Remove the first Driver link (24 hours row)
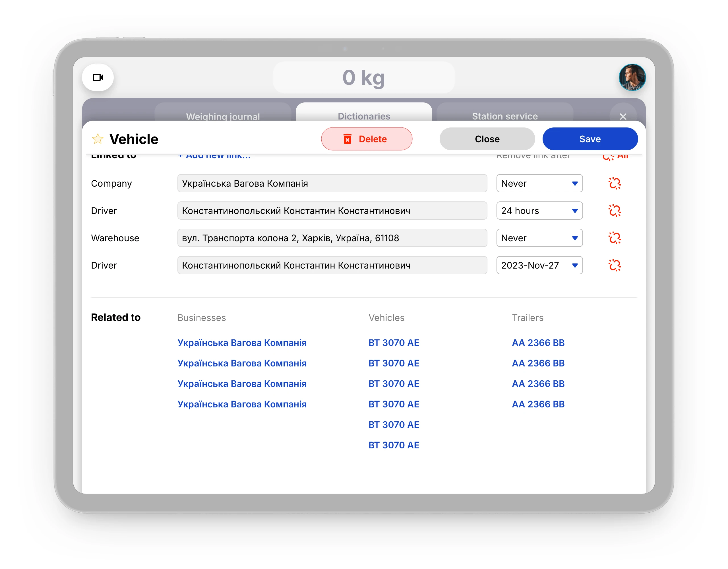 click(x=614, y=211)
